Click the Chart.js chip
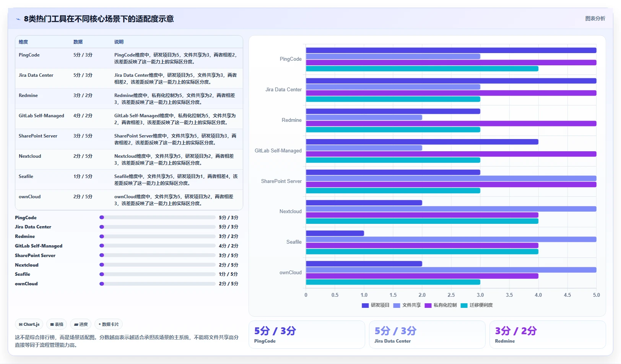The height and width of the screenshot is (364, 621). tap(29, 324)
